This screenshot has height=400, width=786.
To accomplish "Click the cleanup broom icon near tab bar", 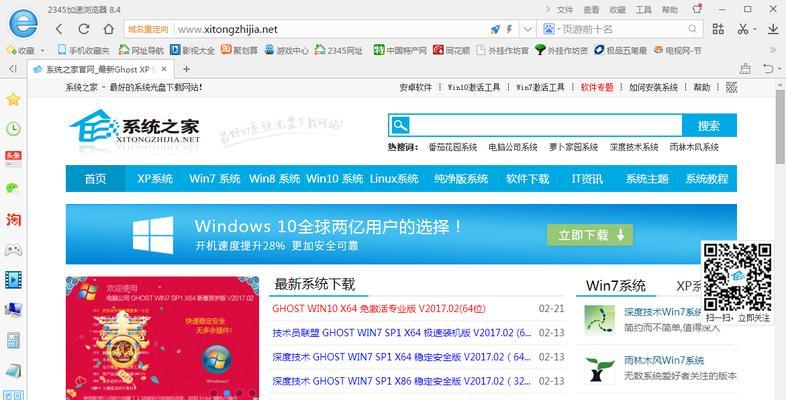I will click(x=745, y=69).
